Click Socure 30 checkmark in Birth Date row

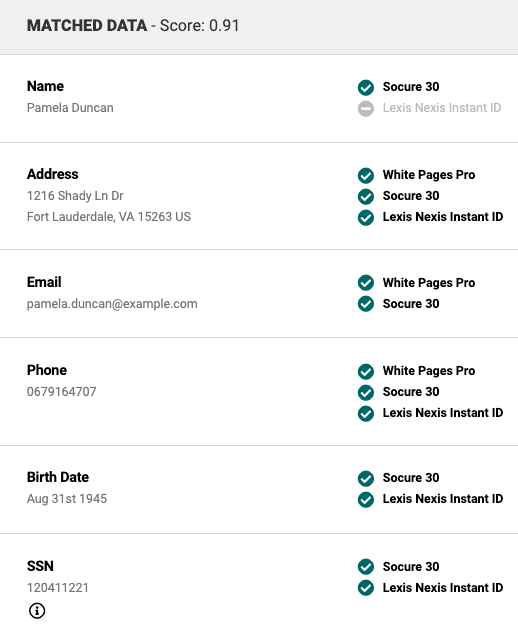click(366, 478)
